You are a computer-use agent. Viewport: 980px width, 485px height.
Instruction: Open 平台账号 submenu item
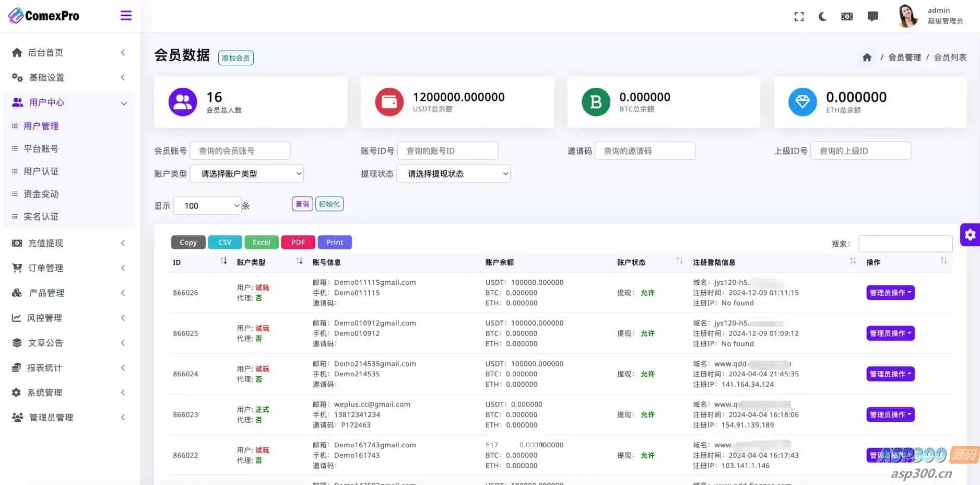point(41,149)
